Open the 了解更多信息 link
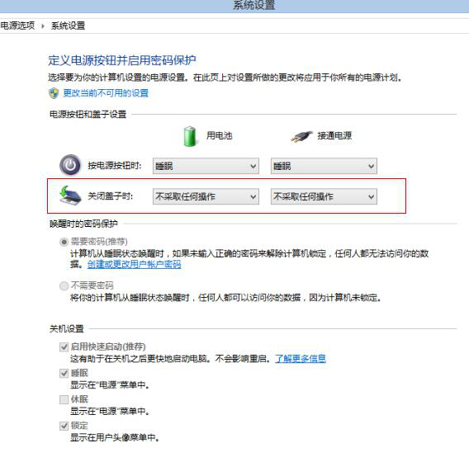 [x=301, y=359]
